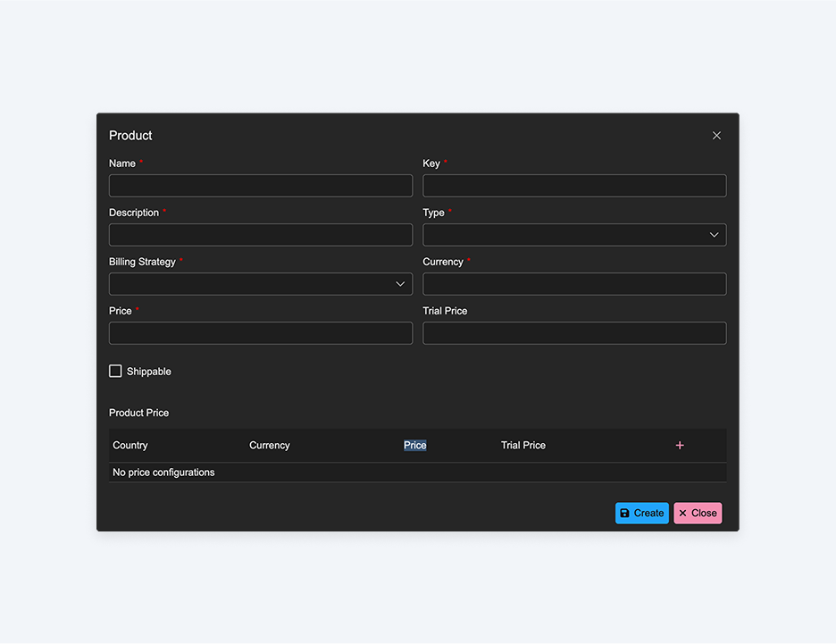Click the Currency text field
This screenshot has width=836, height=644.
[x=574, y=284]
